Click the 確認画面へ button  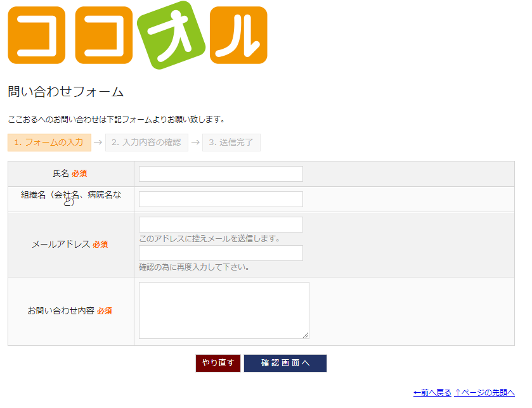(285, 363)
